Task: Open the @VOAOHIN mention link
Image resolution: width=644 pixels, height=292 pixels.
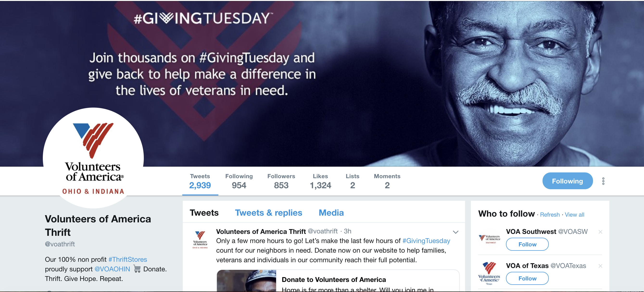Action: coord(112,269)
